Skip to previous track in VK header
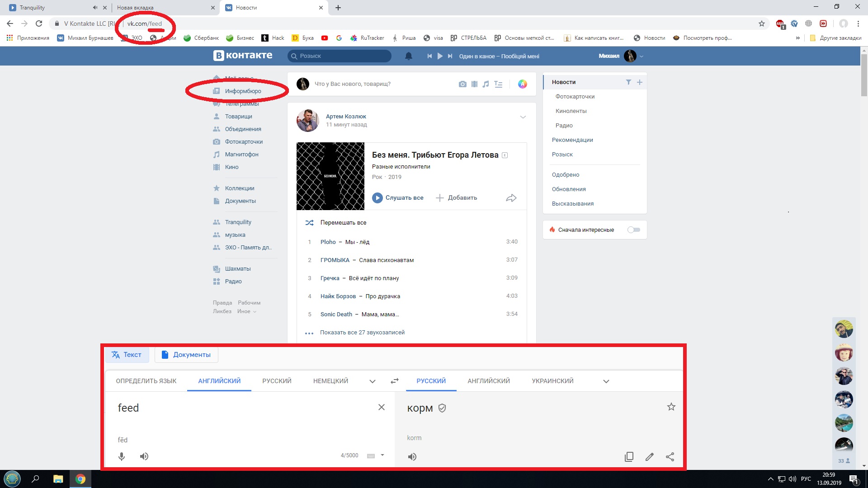Viewport: 868px width, 488px height. click(429, 56)
